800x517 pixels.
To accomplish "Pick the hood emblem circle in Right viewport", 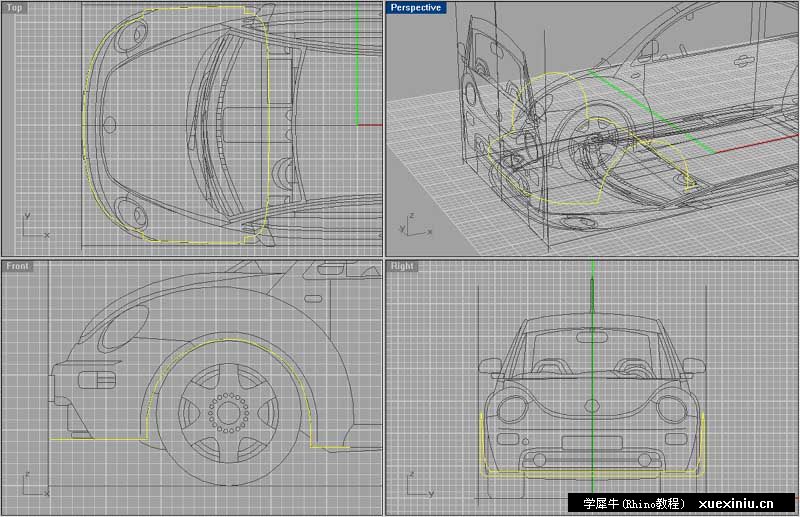I will [x=592, y=406].
